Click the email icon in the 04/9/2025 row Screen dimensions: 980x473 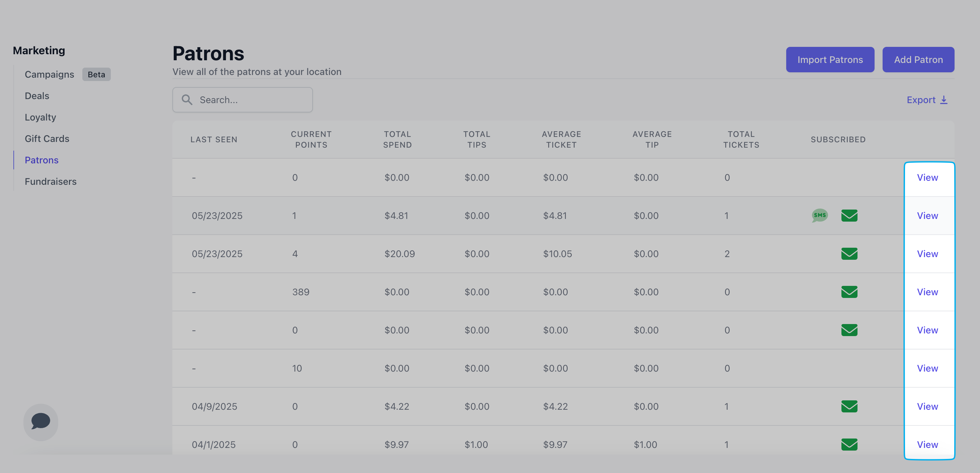point(849,406)
